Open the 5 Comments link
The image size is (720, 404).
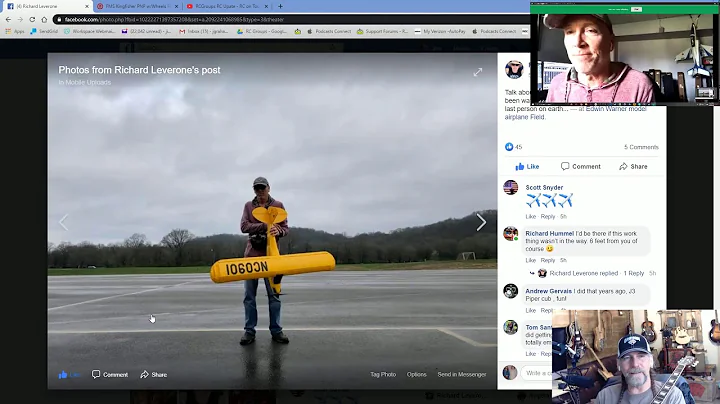point(641,147)
